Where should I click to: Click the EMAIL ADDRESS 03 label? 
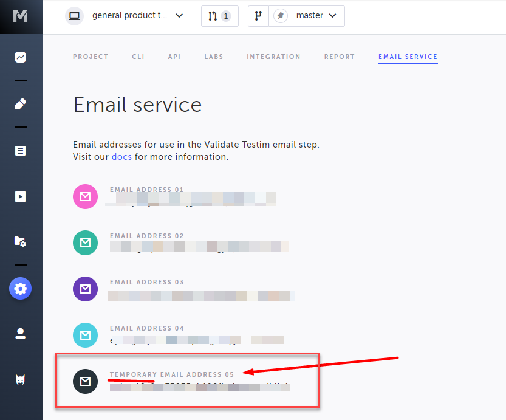(x=147, y=282)
